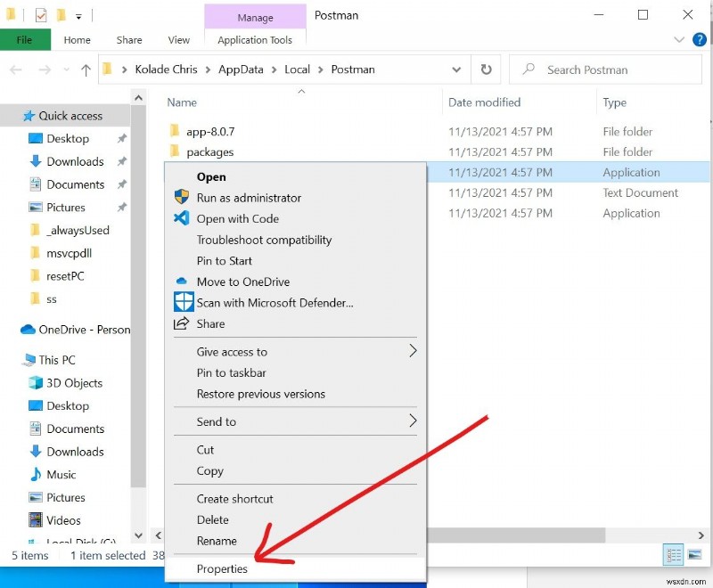Click the Properties icon on Quick Access Toolbar
713x588 pixels.
(x=40, y=14)
